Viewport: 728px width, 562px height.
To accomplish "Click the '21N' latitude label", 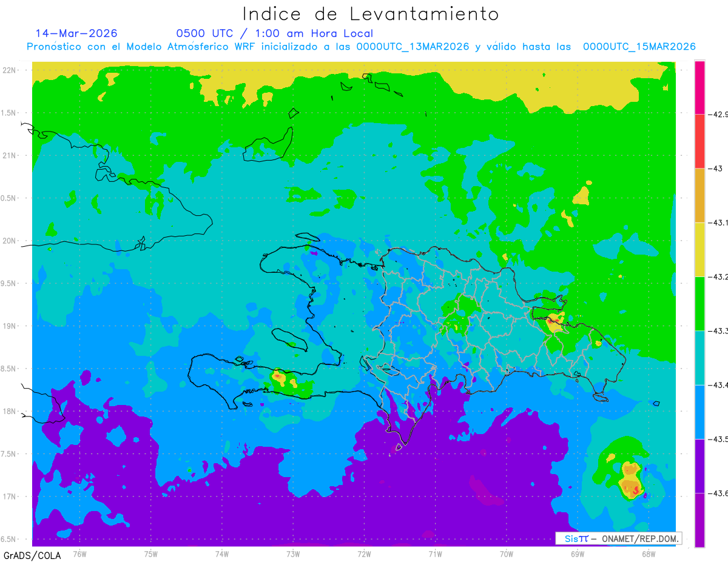I will point(10,155).
